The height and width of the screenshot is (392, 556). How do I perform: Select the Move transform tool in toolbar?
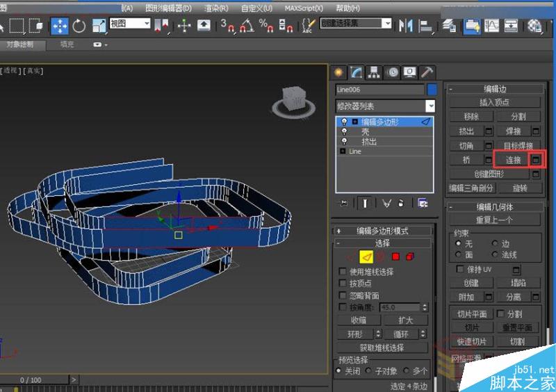pos(59,26)
